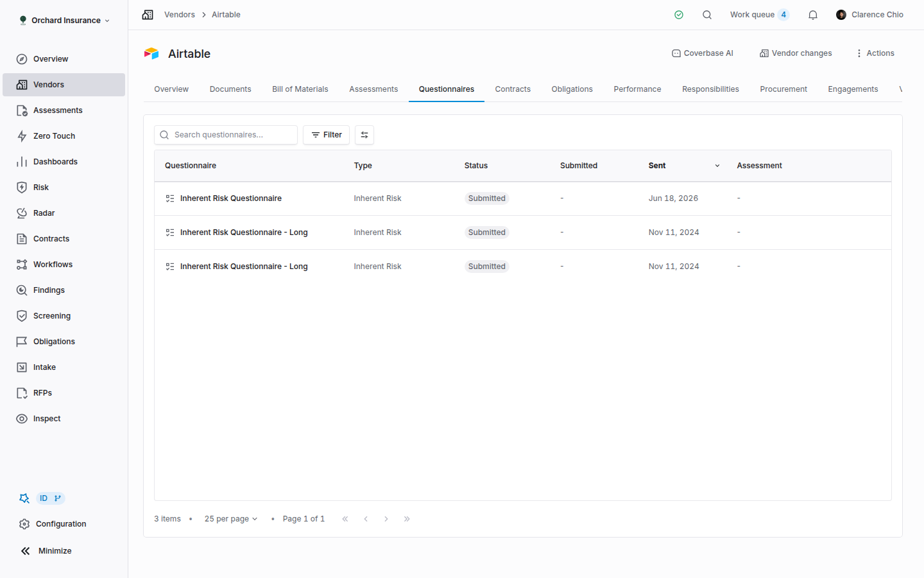The image size is (924, 578).
Task: Open the RFPs section
Action: click(x=64, y=393)
